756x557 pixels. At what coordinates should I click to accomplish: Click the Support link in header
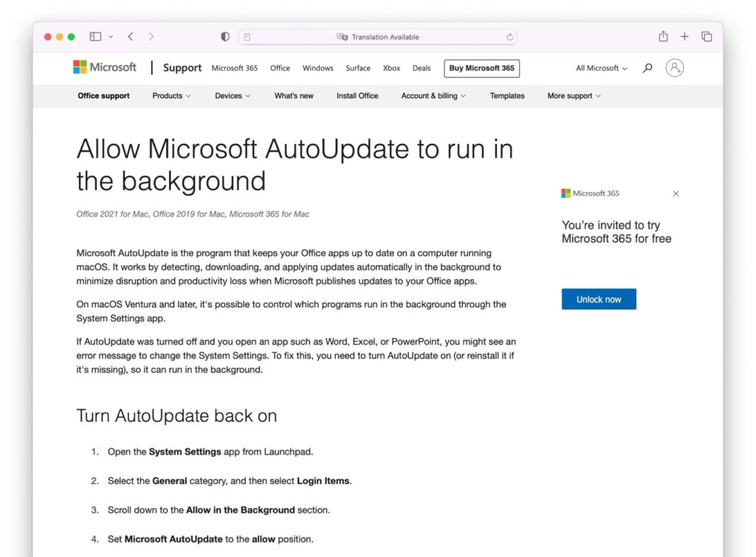click(182, 68)
